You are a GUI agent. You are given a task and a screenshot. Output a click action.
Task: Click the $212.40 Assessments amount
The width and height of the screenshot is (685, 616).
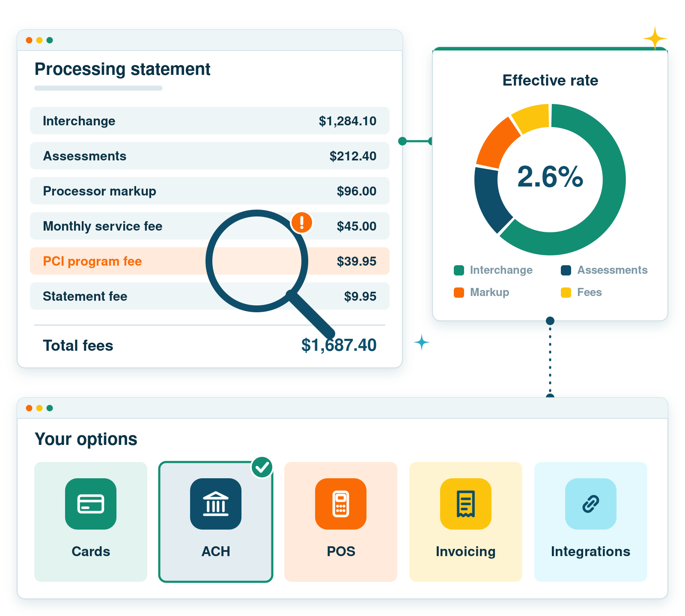[x=353, y=156]
